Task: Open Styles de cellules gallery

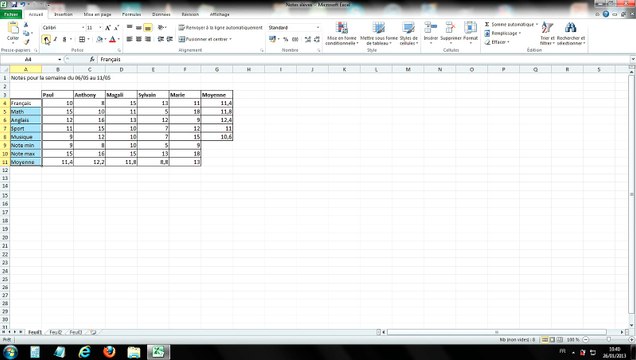Action: [x=408, y=33]
